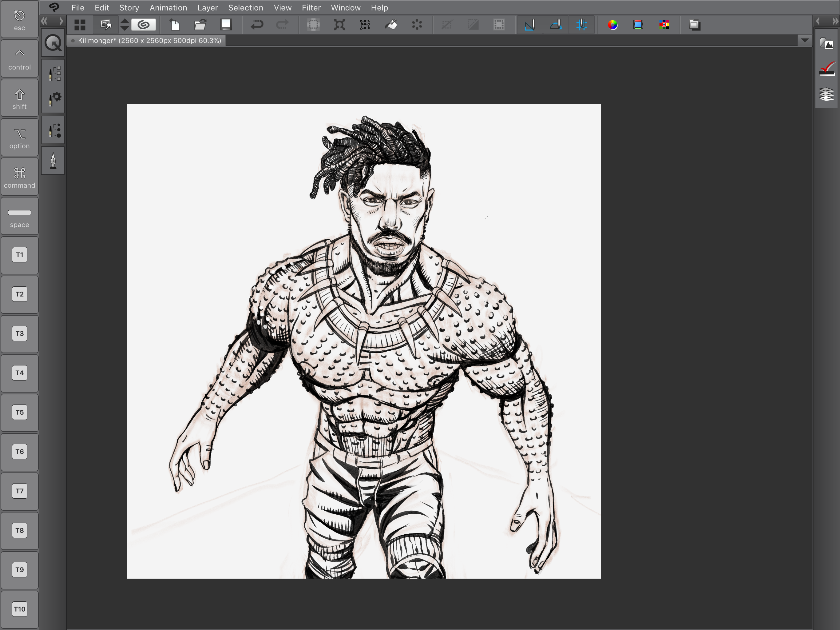Save the Killmonger document
The width and height of the screenshot is (840, 630).
coord(226,25)
